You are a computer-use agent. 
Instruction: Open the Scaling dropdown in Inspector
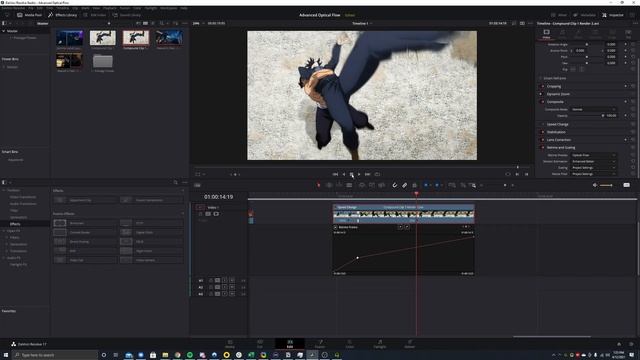click(593, 168)
